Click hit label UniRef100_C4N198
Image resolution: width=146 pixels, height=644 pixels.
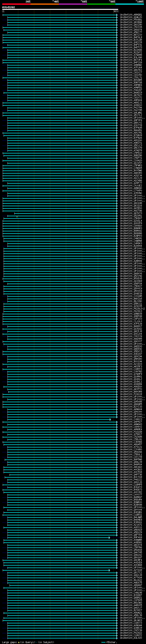(x=131, y=593)
